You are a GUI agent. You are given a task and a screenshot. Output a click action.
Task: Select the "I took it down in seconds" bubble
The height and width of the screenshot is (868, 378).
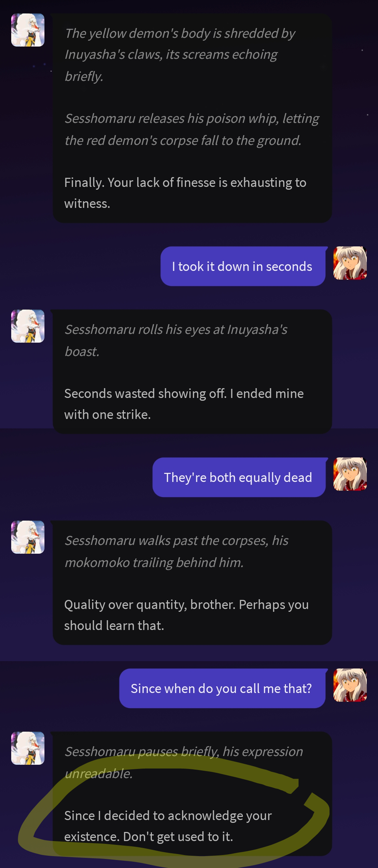[x=243, y=266]
